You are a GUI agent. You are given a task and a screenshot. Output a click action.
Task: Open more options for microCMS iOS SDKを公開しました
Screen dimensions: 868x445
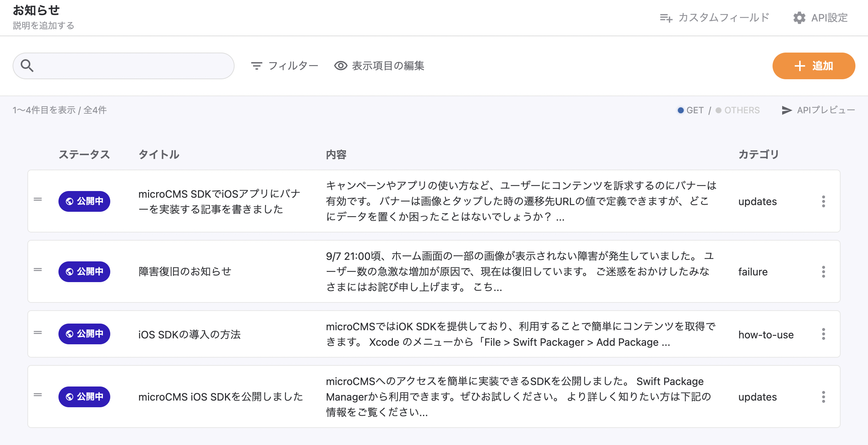coord(823,397)
